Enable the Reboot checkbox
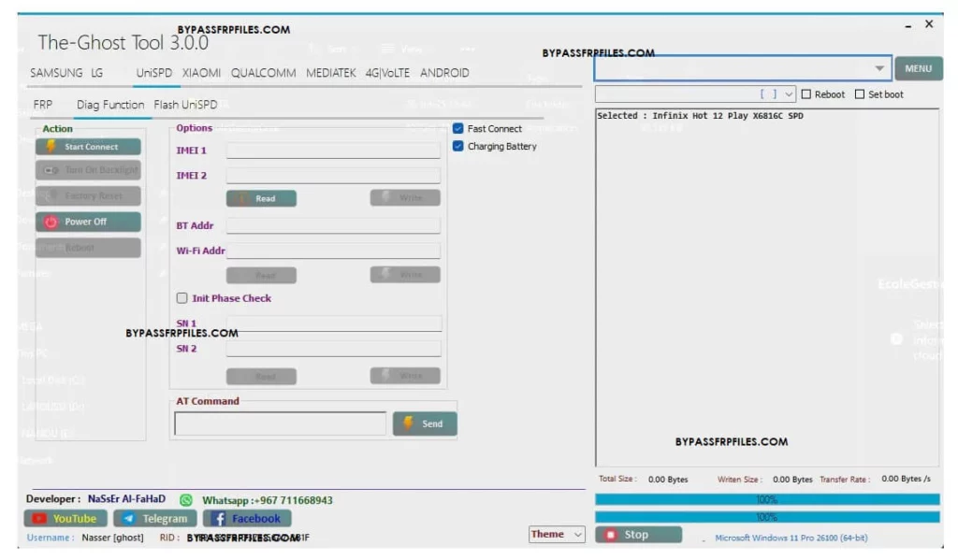958x560 pixels. coord(806,94)
